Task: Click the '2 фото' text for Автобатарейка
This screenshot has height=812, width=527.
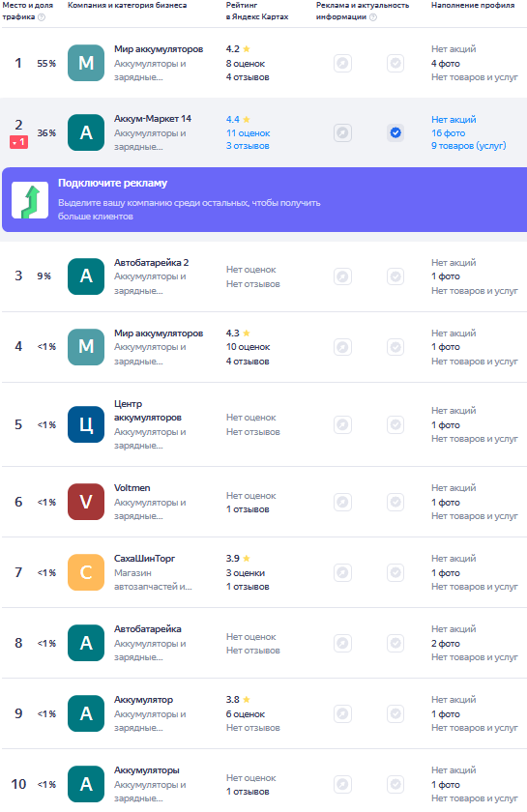Action: [446, 643]
